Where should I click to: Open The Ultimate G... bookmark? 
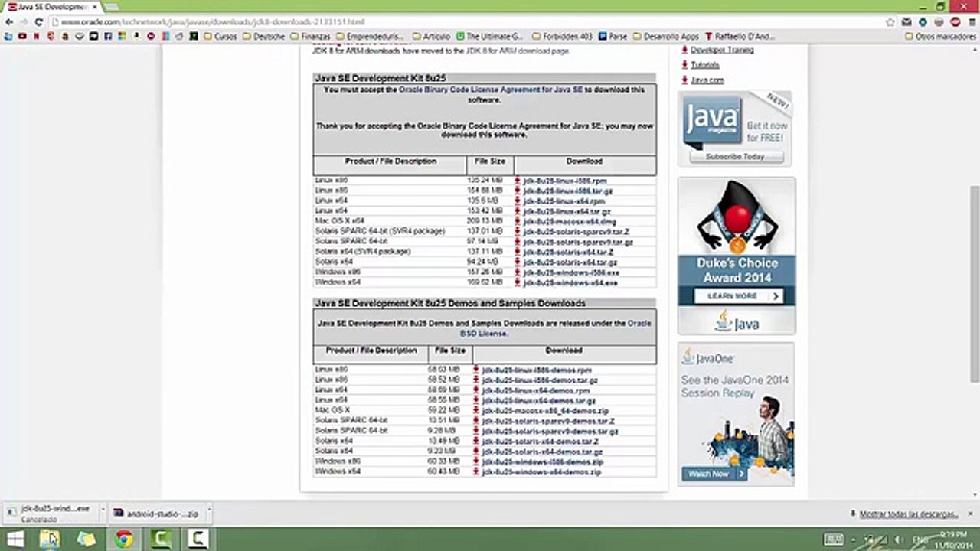coord(490,36)
